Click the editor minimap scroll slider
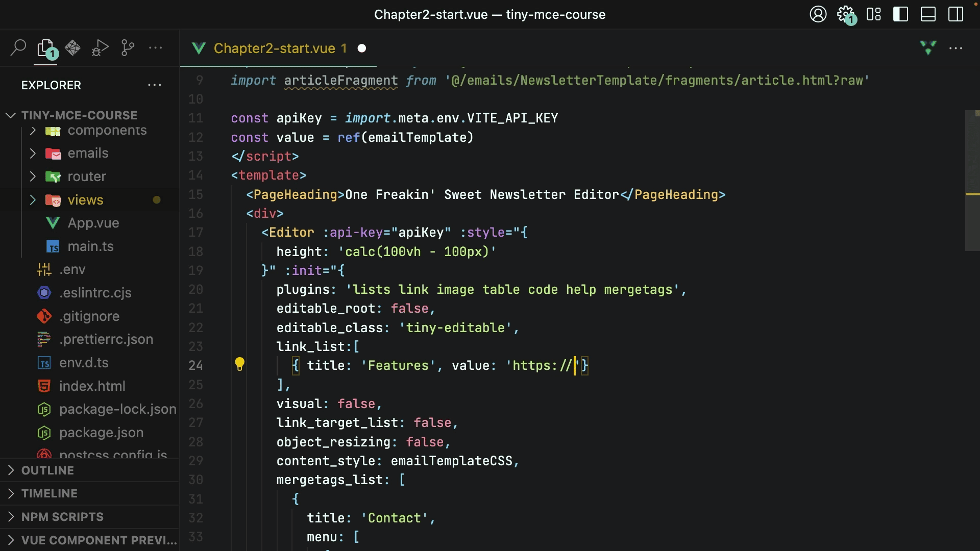This screenshot has width=980, height=551. tap(972, 181)
